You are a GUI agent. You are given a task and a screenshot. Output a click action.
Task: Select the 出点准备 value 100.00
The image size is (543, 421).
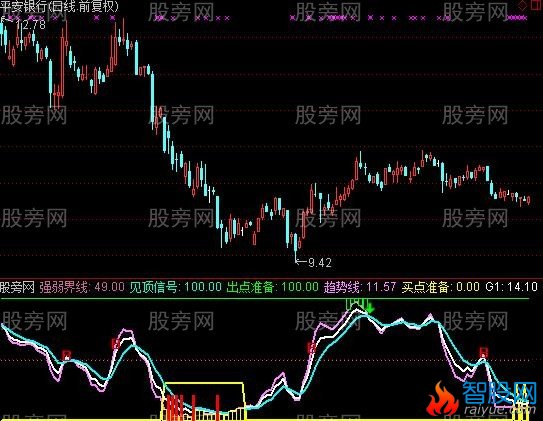300,287
